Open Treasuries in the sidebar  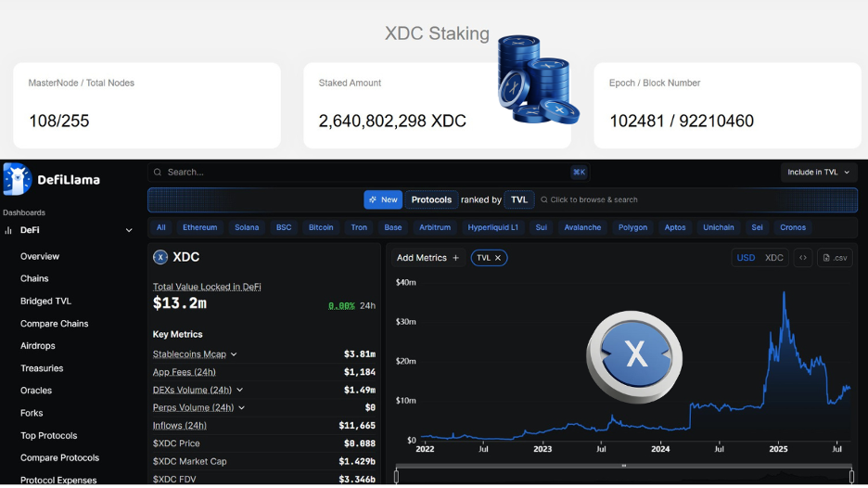point(42,368)
